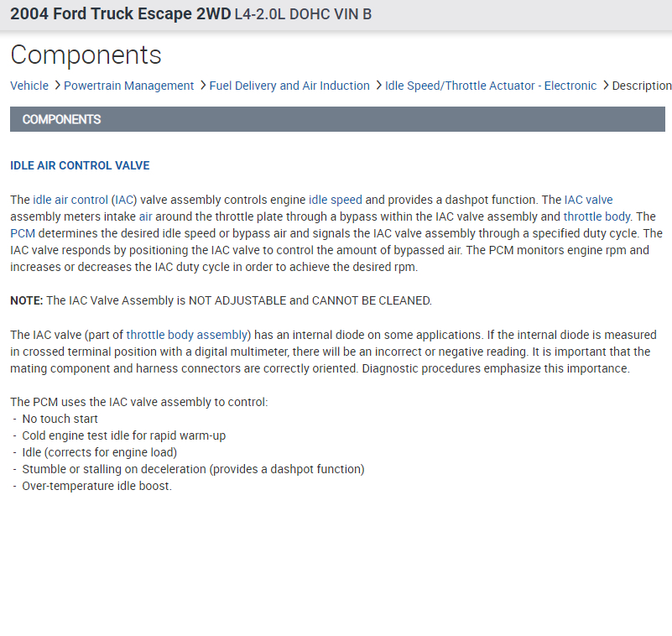
Task: Follow the "idle air control" link
Action: (x=70, y=200)
